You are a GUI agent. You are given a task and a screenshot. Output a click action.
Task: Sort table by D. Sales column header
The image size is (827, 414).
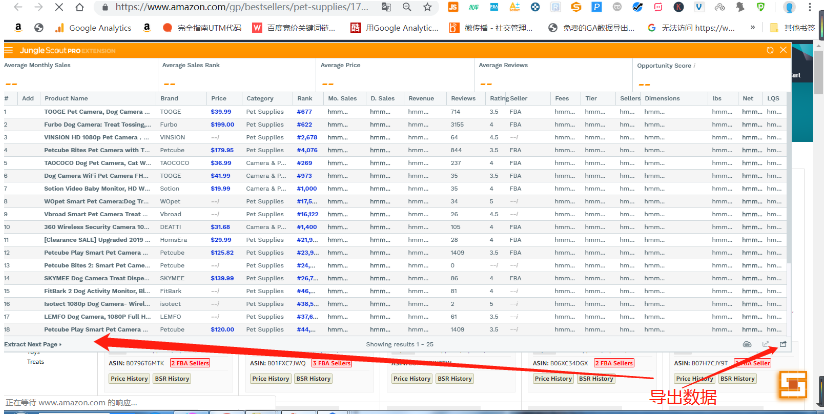pos(382,99)
